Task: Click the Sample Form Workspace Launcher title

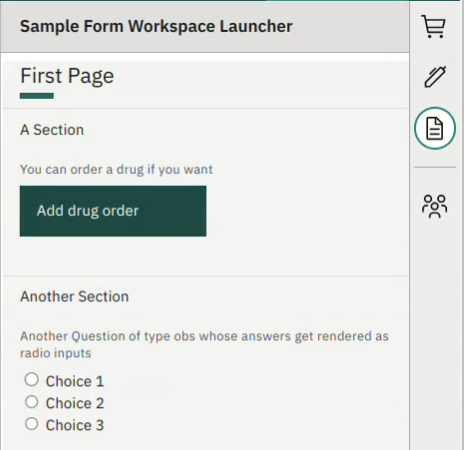Action: pyautogui.click(x=156, y=27)
